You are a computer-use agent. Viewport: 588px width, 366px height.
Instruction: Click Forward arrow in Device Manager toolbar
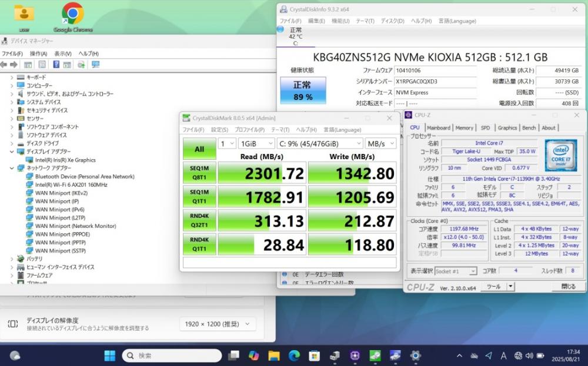click(x=14, y=65)
